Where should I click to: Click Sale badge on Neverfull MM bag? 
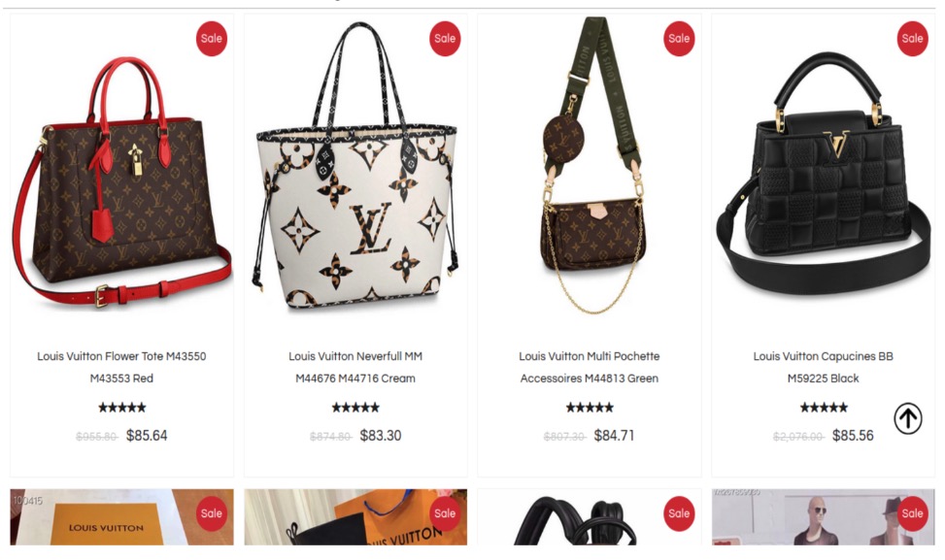[445, 39]
